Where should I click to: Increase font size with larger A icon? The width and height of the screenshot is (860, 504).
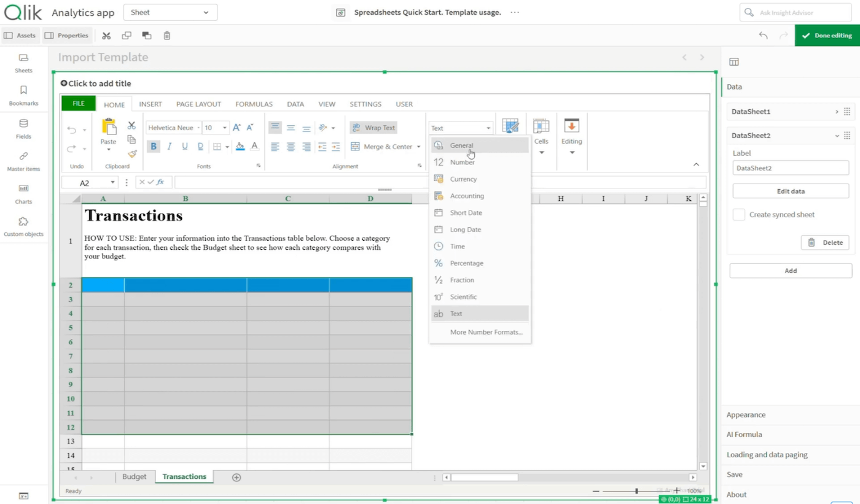pyautogui.click(x=237, y=128)
